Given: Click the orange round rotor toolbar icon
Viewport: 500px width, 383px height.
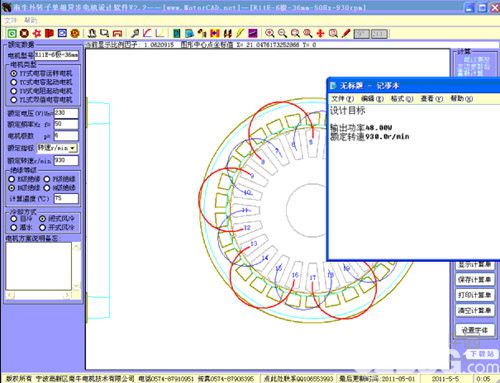Looking at the screenshot, I should tap(75, 33).
